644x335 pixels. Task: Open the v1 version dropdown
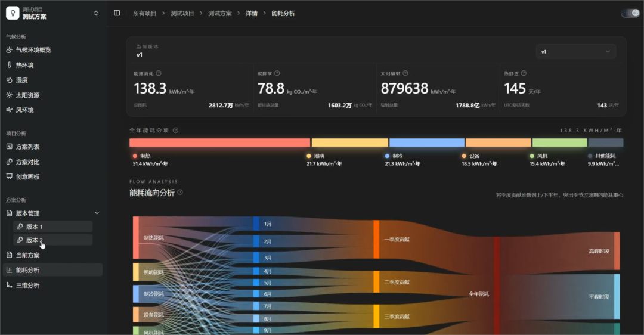pos(576,52)
